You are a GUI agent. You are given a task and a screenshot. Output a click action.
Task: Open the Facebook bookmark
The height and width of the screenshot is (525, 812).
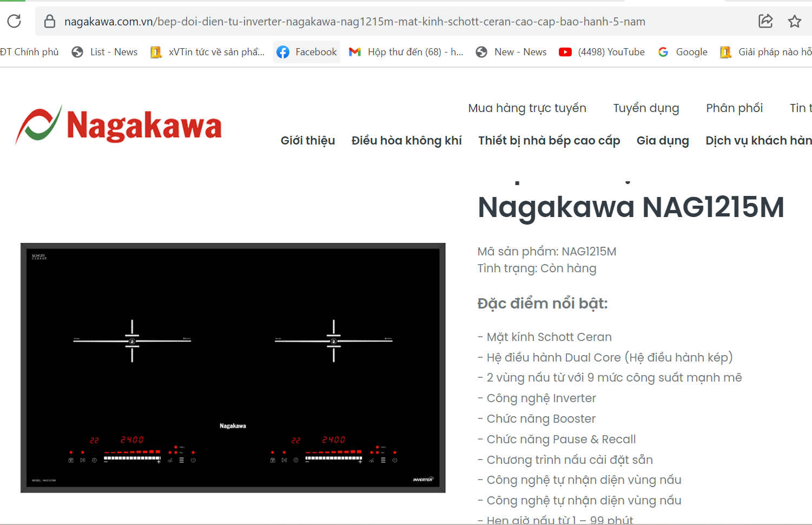point(307,52)
